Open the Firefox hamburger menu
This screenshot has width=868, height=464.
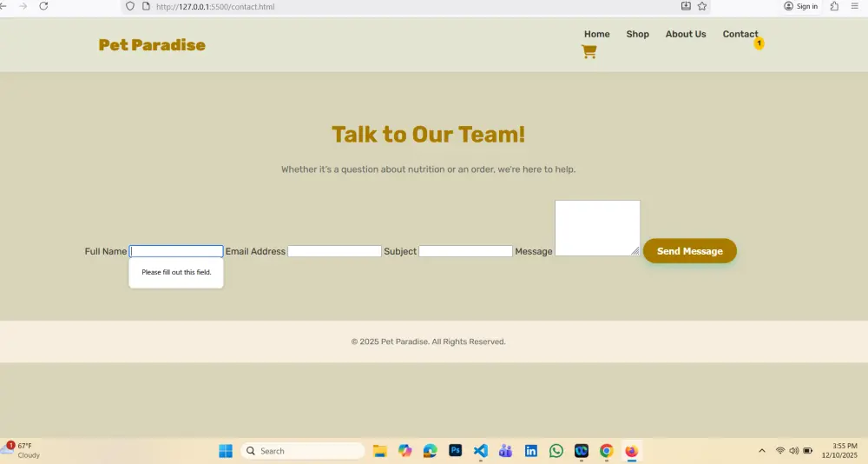point(855,6)
